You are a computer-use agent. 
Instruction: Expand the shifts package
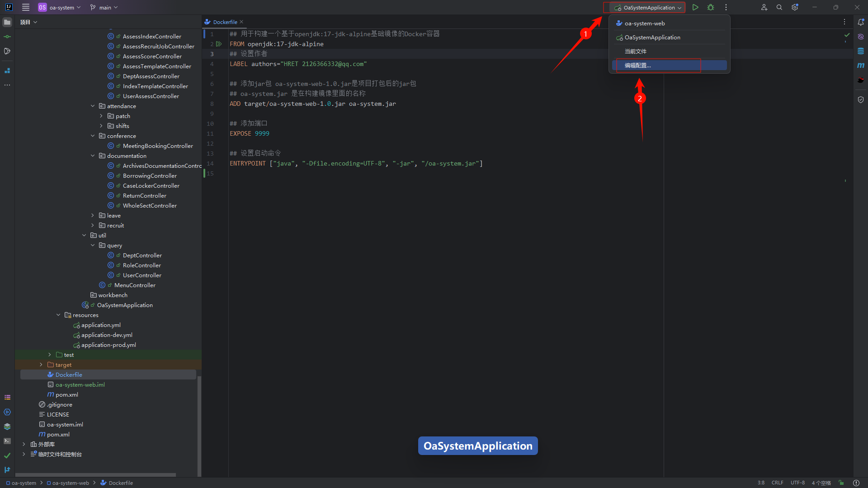101,126
